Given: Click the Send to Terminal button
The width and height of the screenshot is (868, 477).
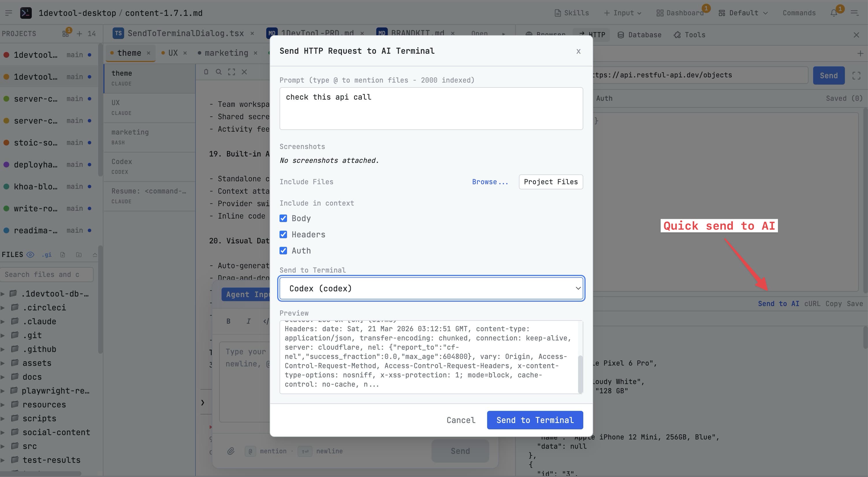Looking at the screenshot, I should click(535, 420).
